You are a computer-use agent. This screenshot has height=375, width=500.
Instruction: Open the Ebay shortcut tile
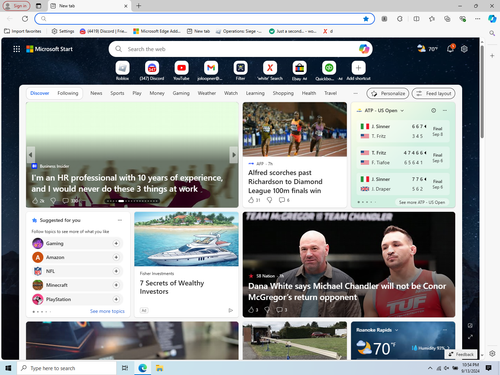point(299,71)
